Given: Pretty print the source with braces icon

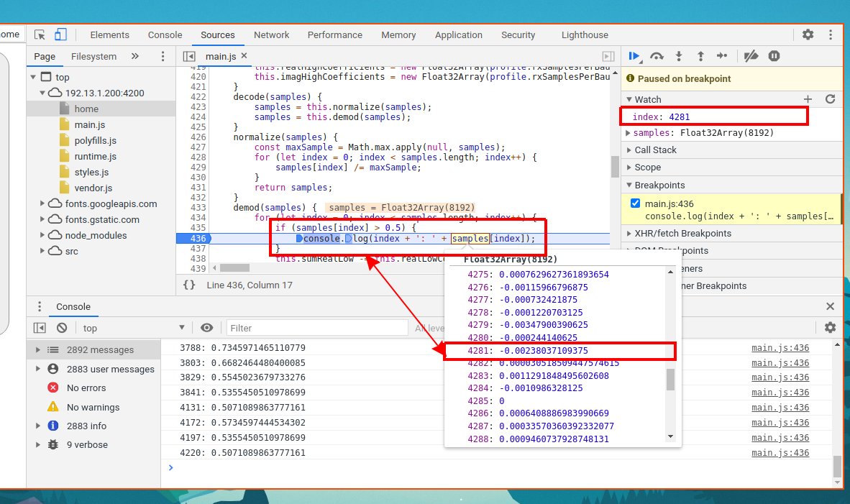Looking at the screenshot, I should [x=189, y=285].
